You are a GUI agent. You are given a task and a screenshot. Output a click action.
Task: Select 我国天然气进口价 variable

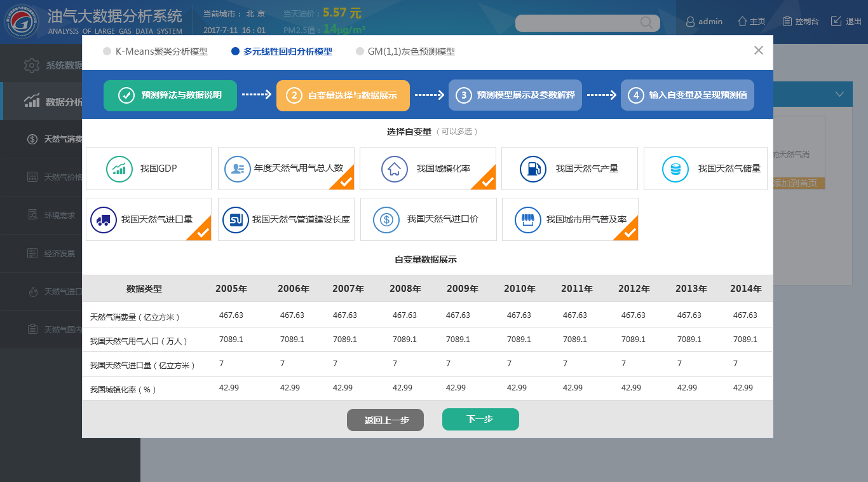(x=428, y=219)
